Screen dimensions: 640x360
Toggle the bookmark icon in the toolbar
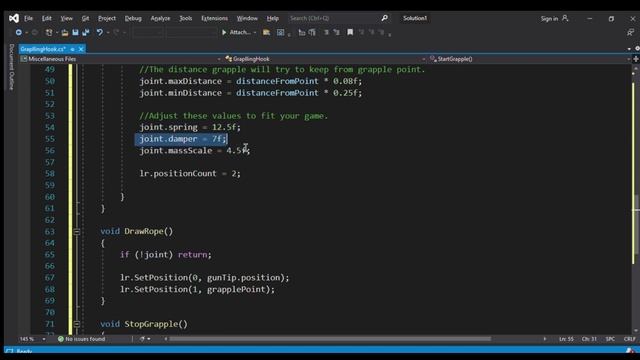[x=350, y=32]
